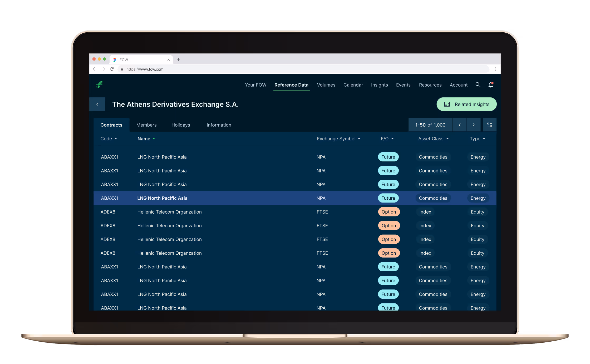
Task: Sort by Exchange Symbol column
Action: click(338, 139)
